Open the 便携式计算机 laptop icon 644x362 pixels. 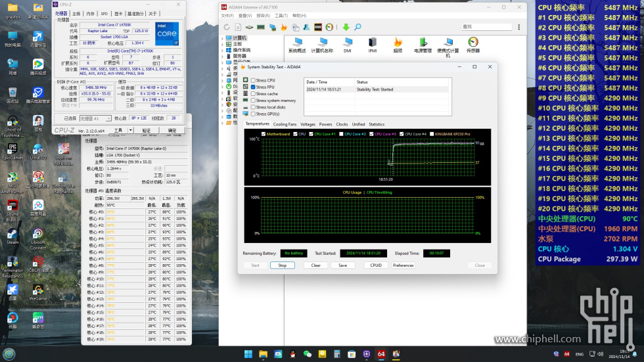448,47
